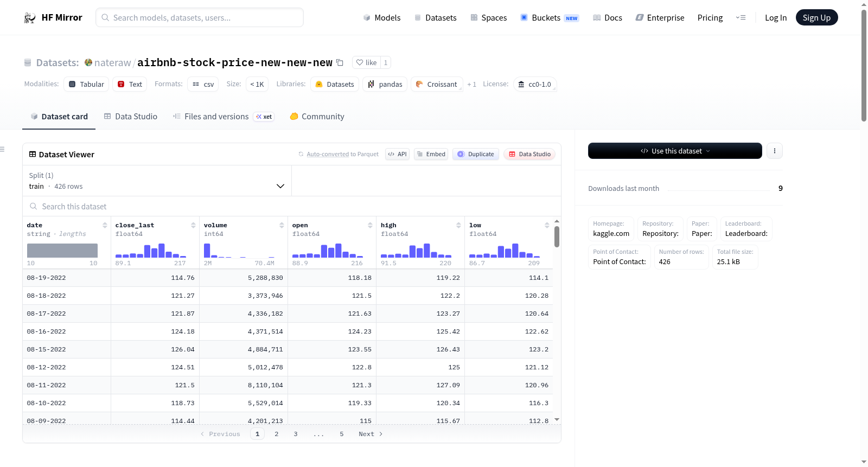868x467 pixels.
Task: Click the Duplicate dataset button
Action: [x=476, y=154]
